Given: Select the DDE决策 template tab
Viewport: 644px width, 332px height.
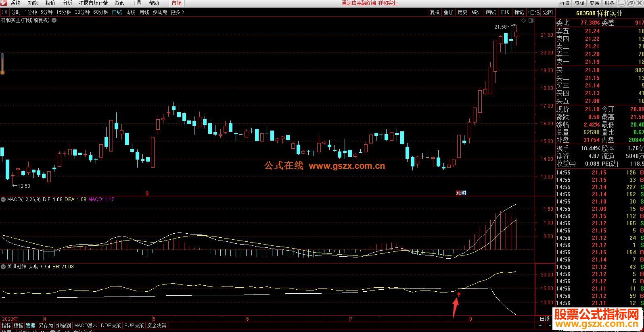Looking at the screenshot, I should point(111,326).
